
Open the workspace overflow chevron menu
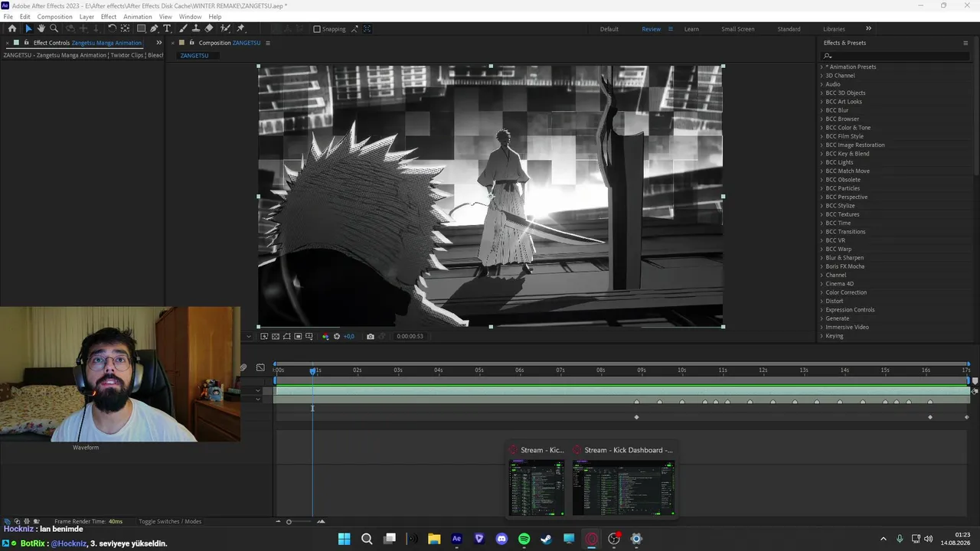[868, 29]
